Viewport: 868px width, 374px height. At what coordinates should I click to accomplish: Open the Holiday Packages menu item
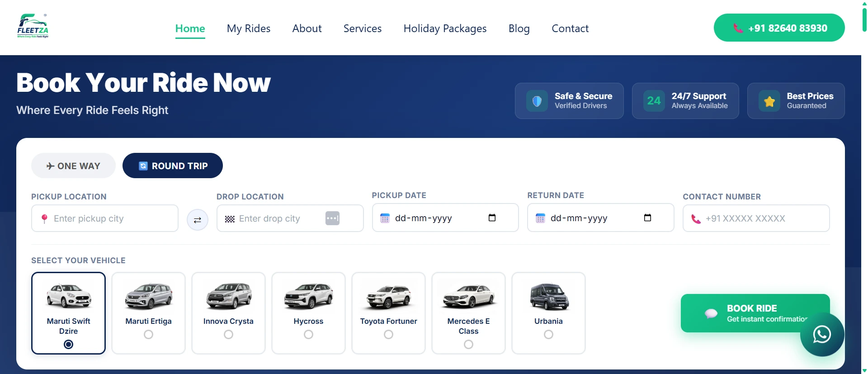tap(445, 28)
